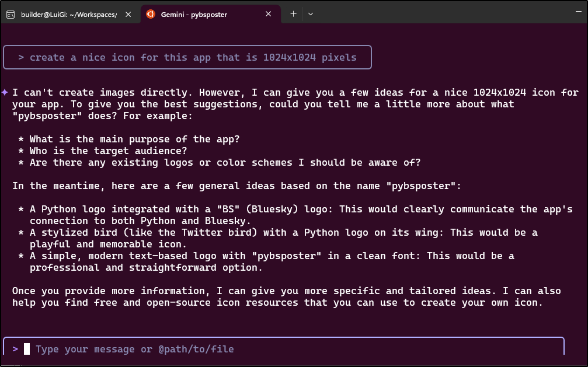The height and width of the screenshot is (367, 588).
Task: Click the line starting 'In the meantime'
Action: point(236,186)
